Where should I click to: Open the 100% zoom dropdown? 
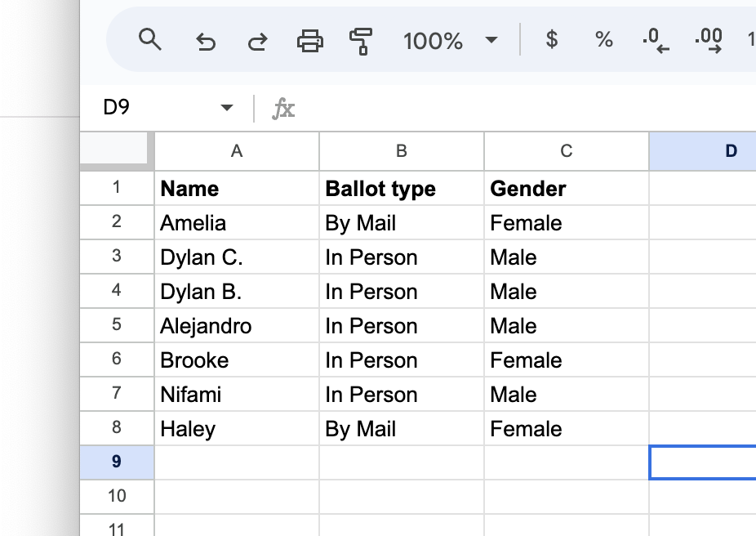click(451, 41)
